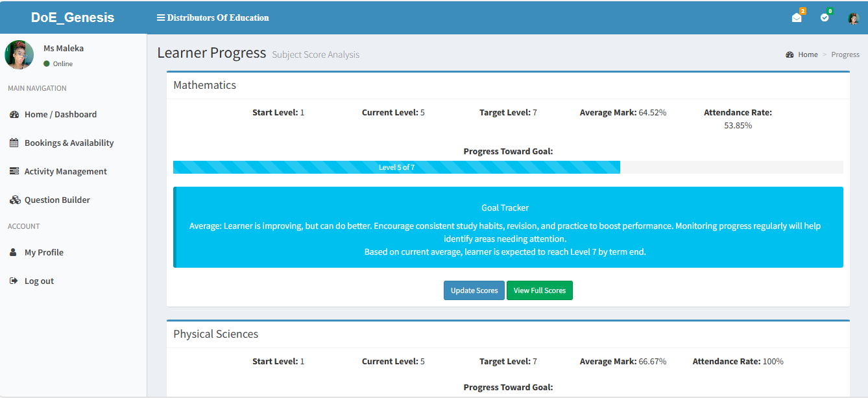Click the Home dashboard icon in sidebar
868x398 pixels.
[x=14, y=115]
